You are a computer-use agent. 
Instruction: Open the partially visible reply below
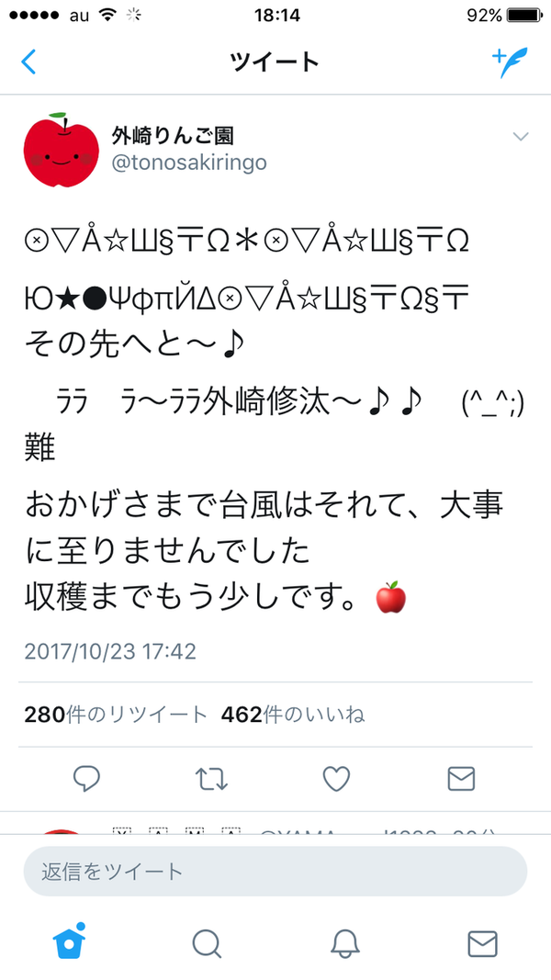(x=275, y=825)
